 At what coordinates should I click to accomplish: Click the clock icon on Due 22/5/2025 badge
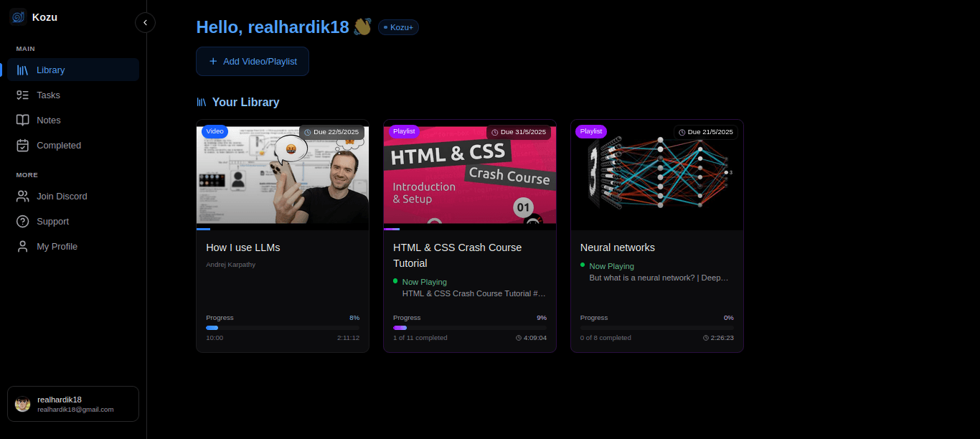[308, 132]
